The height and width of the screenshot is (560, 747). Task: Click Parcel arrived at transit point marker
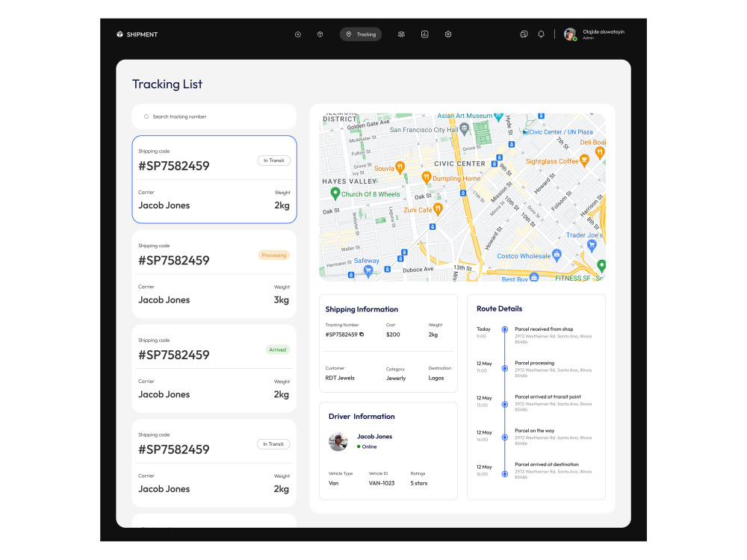[504, 404]
